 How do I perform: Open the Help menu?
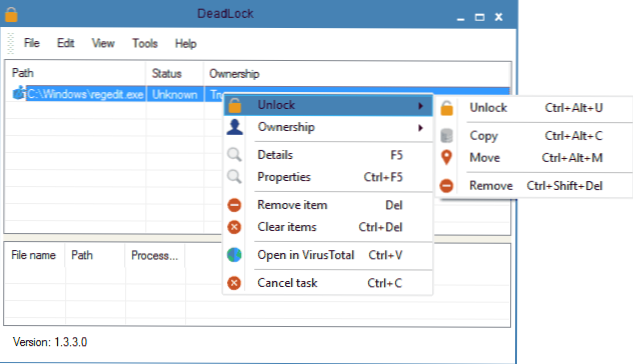tap(186, 43)
